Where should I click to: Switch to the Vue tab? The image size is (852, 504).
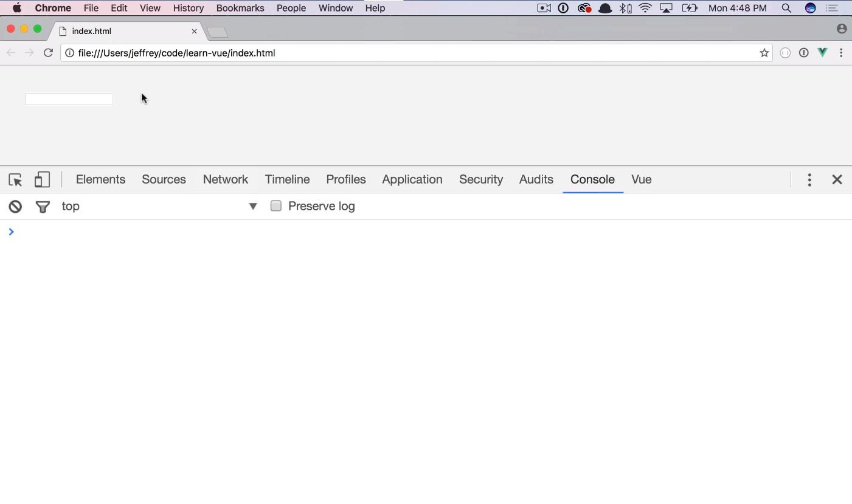642,179
